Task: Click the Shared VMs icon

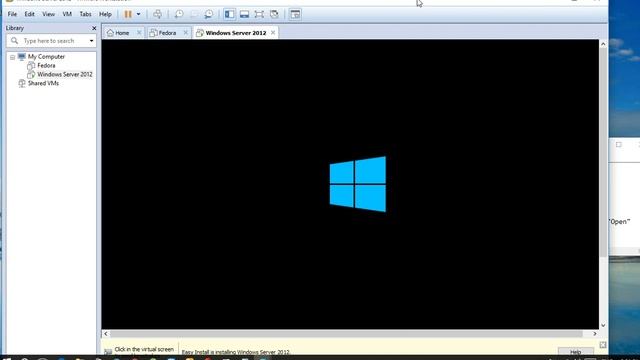Action: [x=22, y=83]
